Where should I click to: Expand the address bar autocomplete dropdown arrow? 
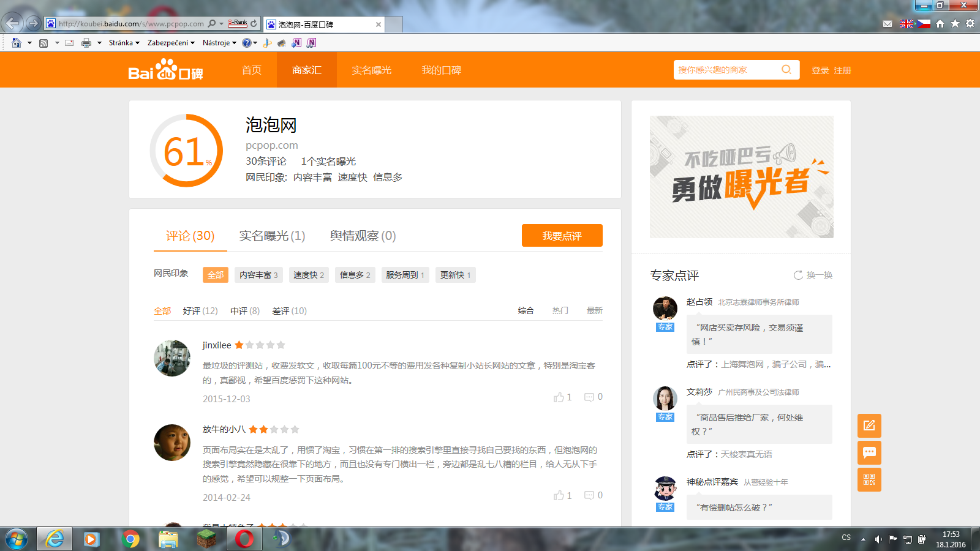[221, 23]
